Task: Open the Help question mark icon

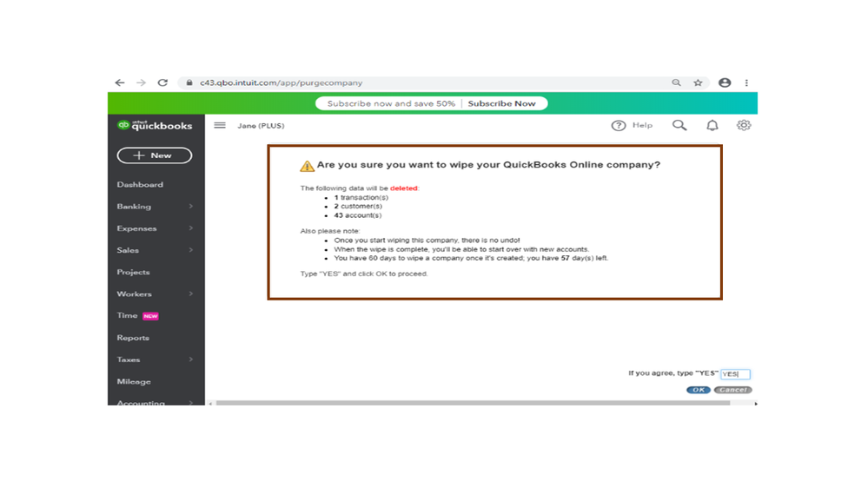Action: 619,126
